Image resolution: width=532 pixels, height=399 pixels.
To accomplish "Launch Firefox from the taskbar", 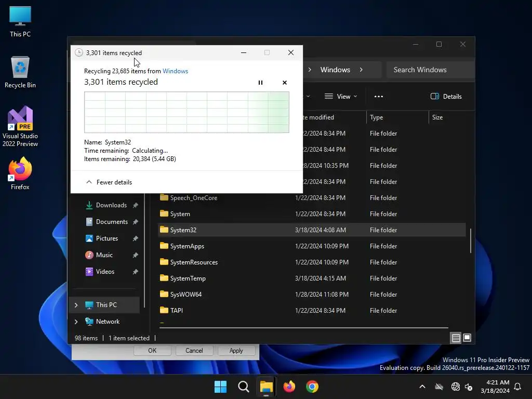I will pos(289,387).
